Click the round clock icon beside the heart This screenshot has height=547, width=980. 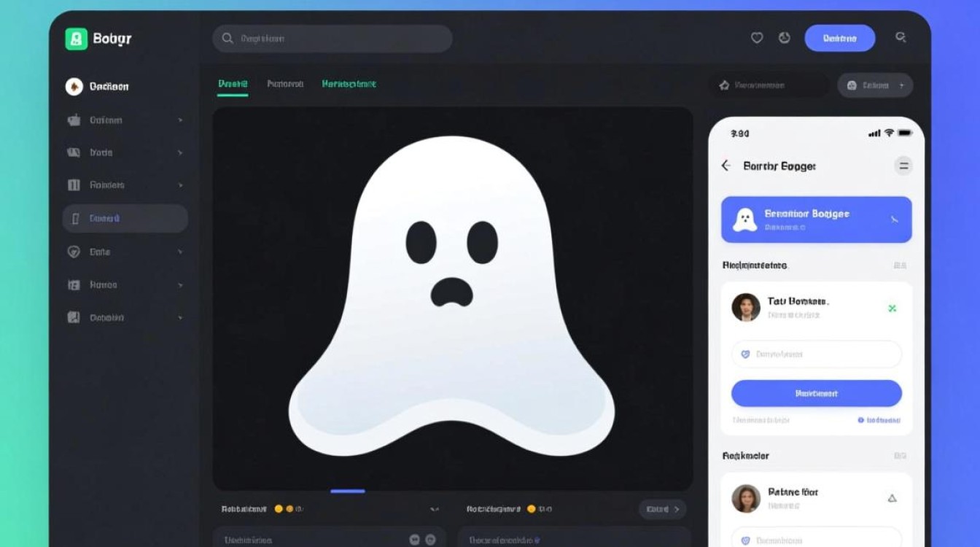[785, 38]
